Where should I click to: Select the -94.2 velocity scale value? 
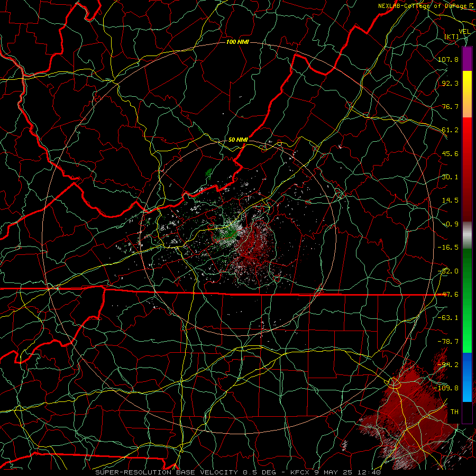(448, 364)
